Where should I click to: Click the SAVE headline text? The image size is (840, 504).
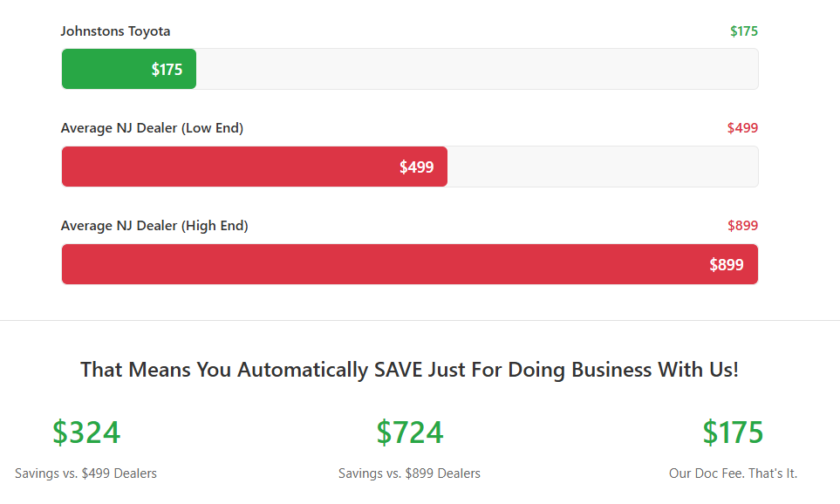pos(409,370)
